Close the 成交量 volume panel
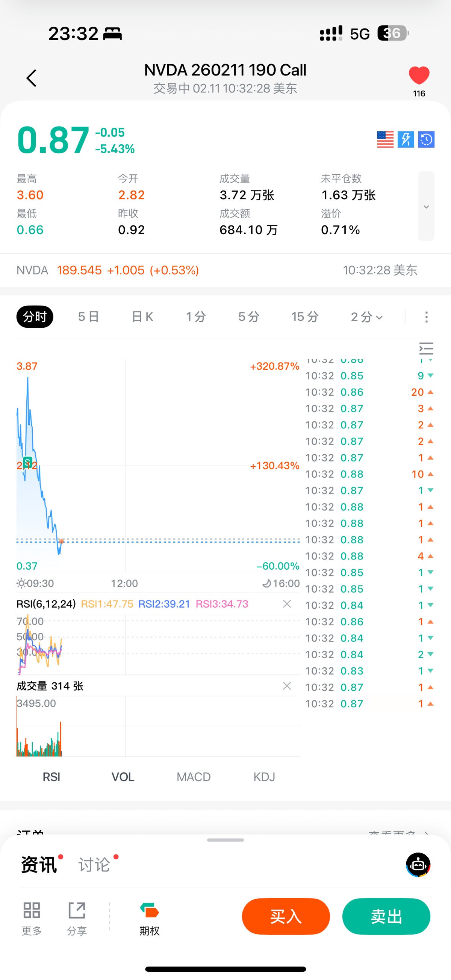Image resolution: width=451 pixels, height=980 pixels. point(287,686)
